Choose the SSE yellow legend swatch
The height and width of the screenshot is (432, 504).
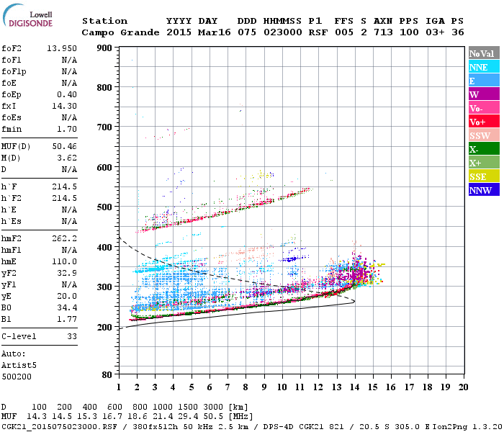pos(484,176)
